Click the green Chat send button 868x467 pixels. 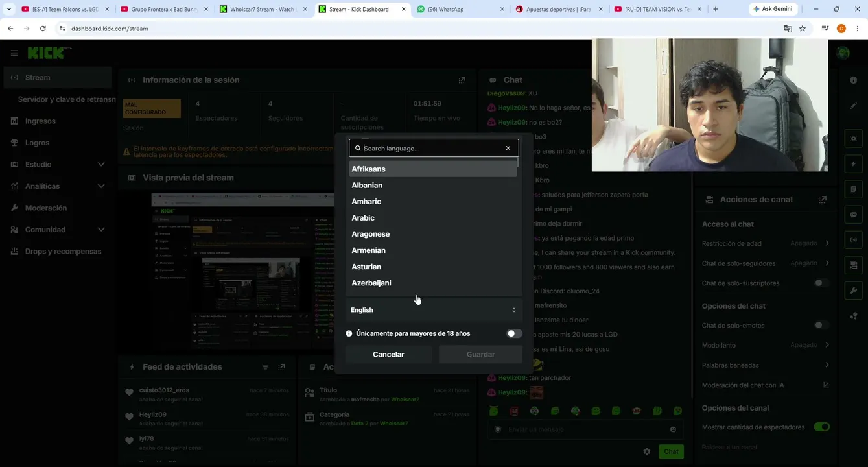[671, 451]
